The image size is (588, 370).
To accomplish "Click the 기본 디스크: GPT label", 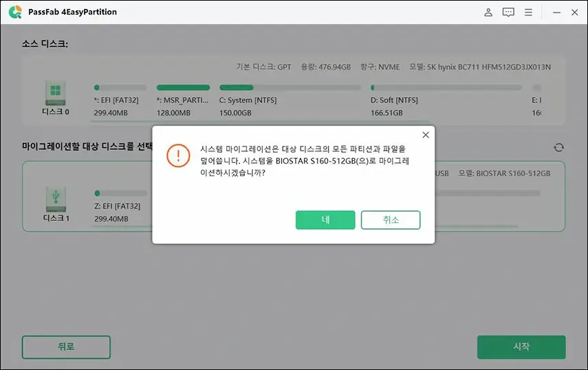I will [x=263, y=67].
